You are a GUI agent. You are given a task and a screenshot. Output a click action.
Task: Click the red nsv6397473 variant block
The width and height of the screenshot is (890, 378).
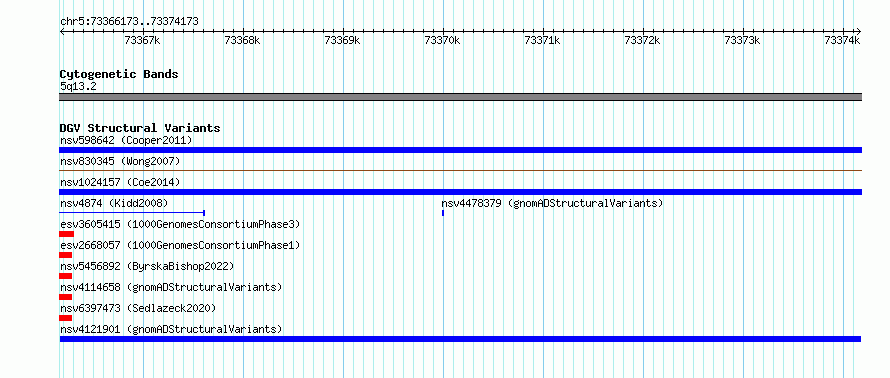click(66, 318)
